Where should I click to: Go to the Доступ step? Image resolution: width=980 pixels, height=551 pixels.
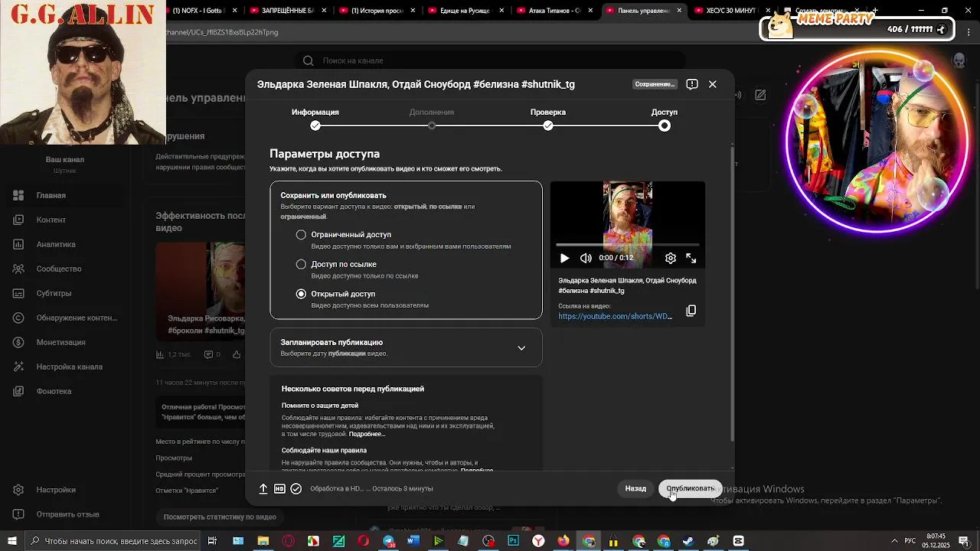tap(665, 118)
